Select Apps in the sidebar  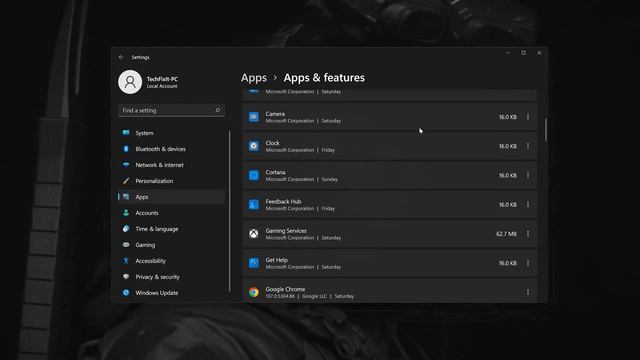(171, 197)
